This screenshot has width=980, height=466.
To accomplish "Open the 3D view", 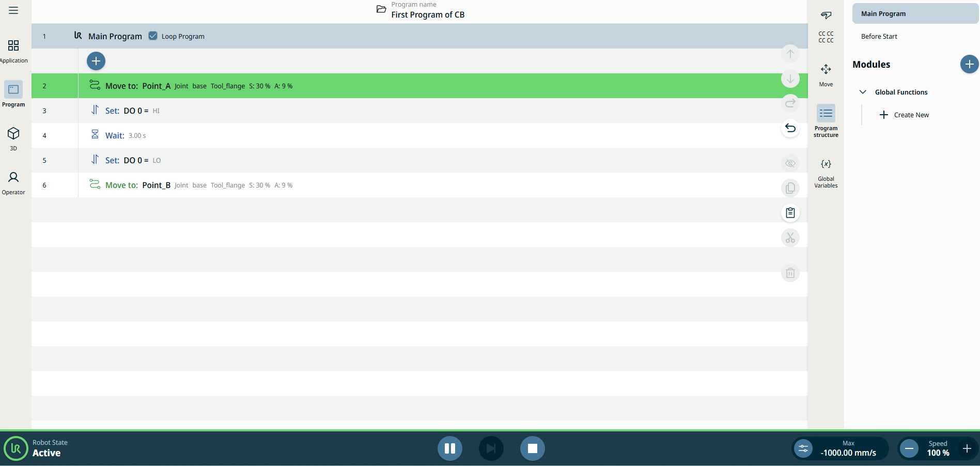I will coord(13,138).
